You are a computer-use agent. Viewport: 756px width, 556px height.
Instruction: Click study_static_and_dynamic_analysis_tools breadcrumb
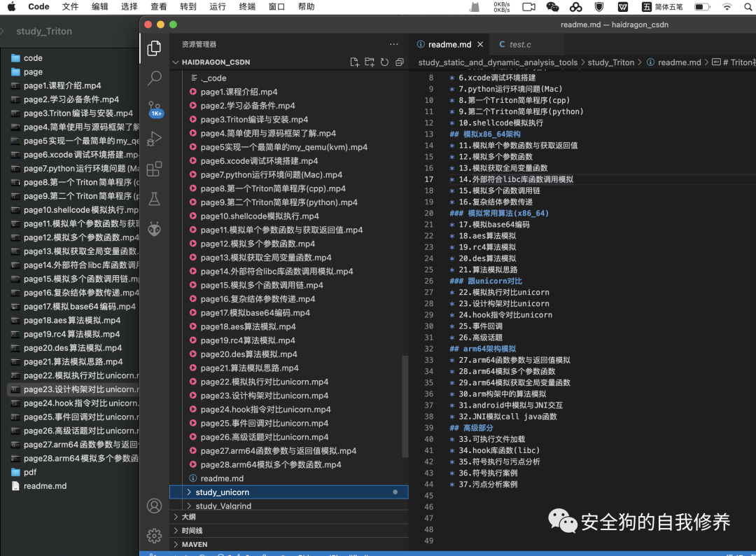pos(498,62)
